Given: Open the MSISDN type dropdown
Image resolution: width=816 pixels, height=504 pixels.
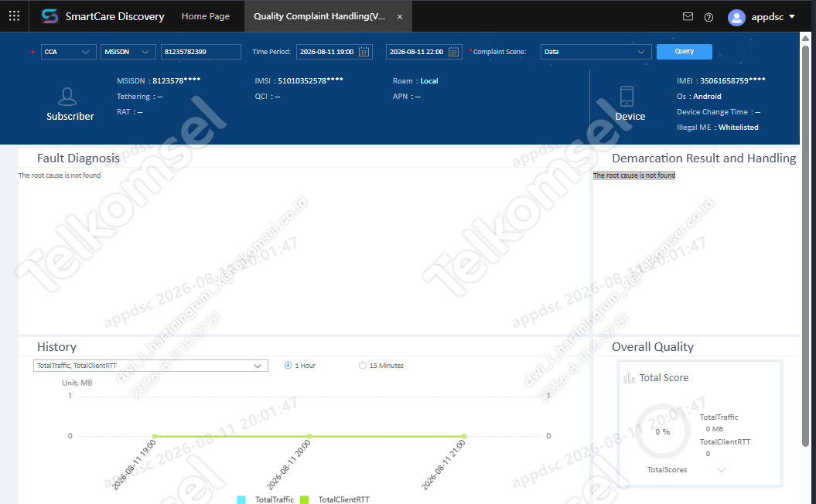Looking at the screenshot, I should (128, 52).
